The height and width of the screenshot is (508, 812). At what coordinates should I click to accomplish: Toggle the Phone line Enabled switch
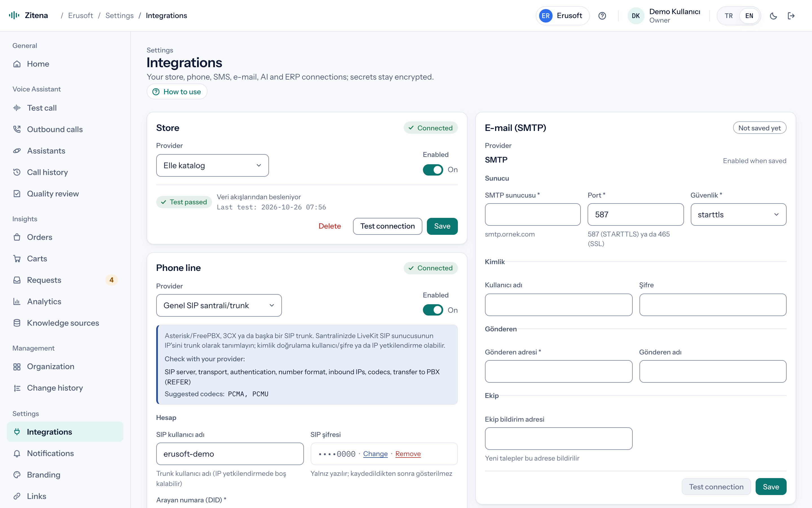click(433, 310)
